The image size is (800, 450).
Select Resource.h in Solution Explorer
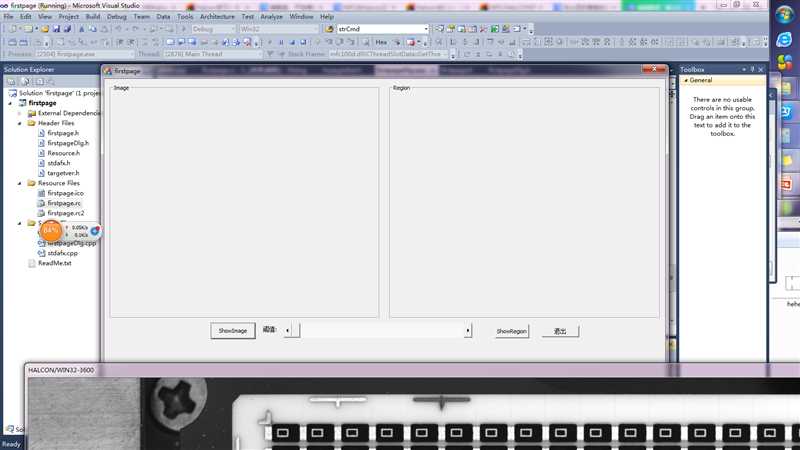(63, 153)
